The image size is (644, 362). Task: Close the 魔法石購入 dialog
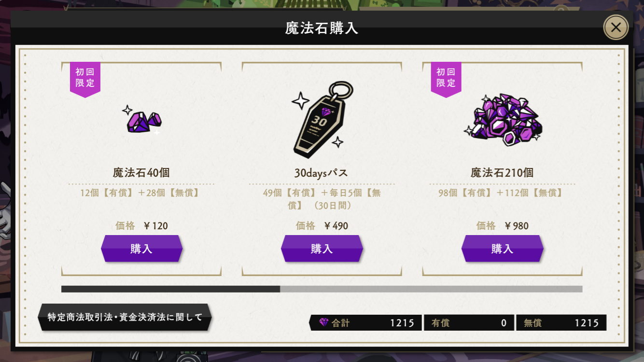click(x=616, y=28)
